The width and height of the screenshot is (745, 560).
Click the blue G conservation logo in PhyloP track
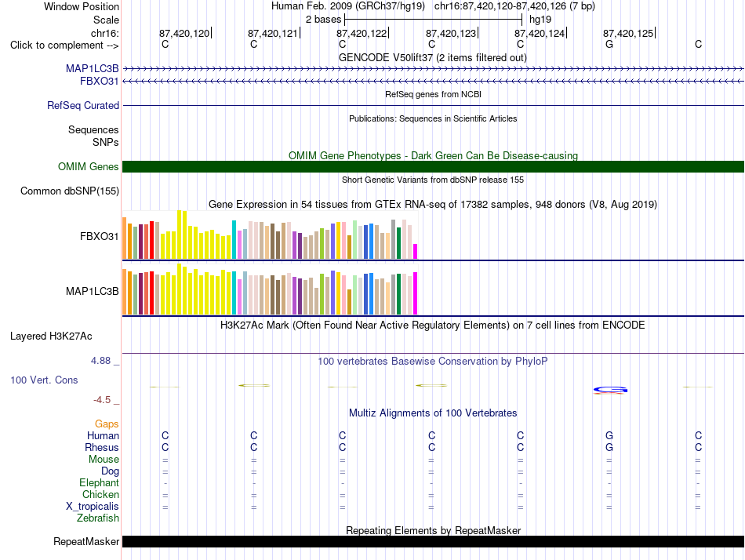[x=610, y=391]
